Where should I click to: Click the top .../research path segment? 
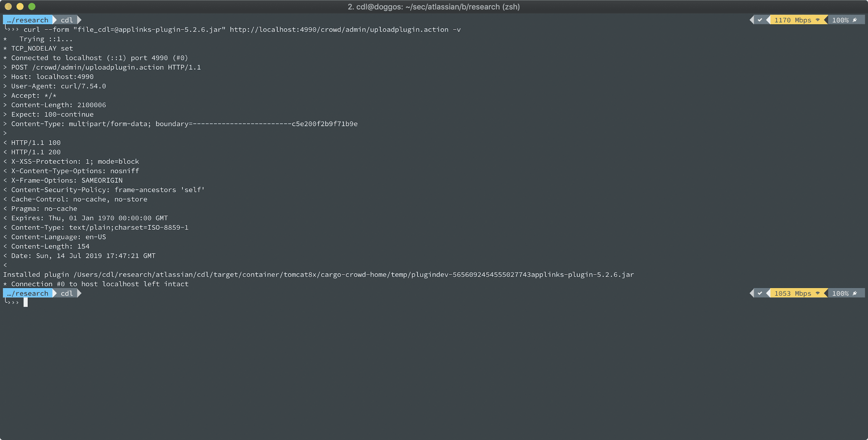28,20
